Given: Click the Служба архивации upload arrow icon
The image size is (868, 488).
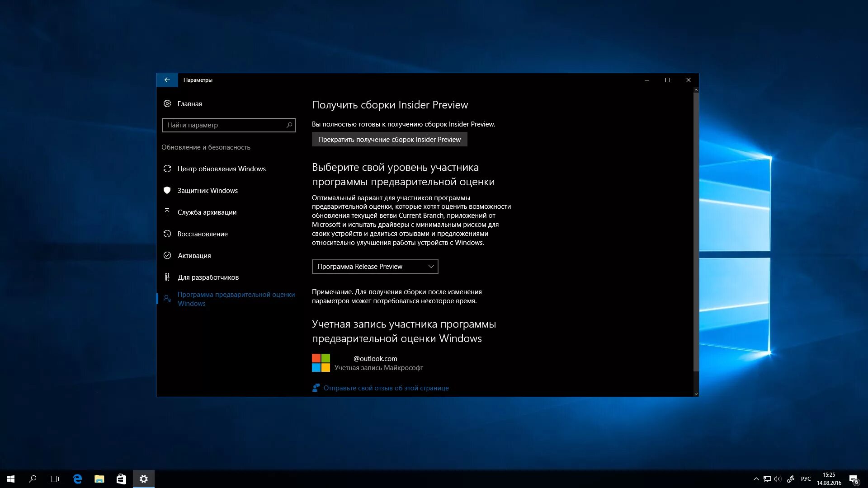Looking at the screenshot, I should (167, 212).
